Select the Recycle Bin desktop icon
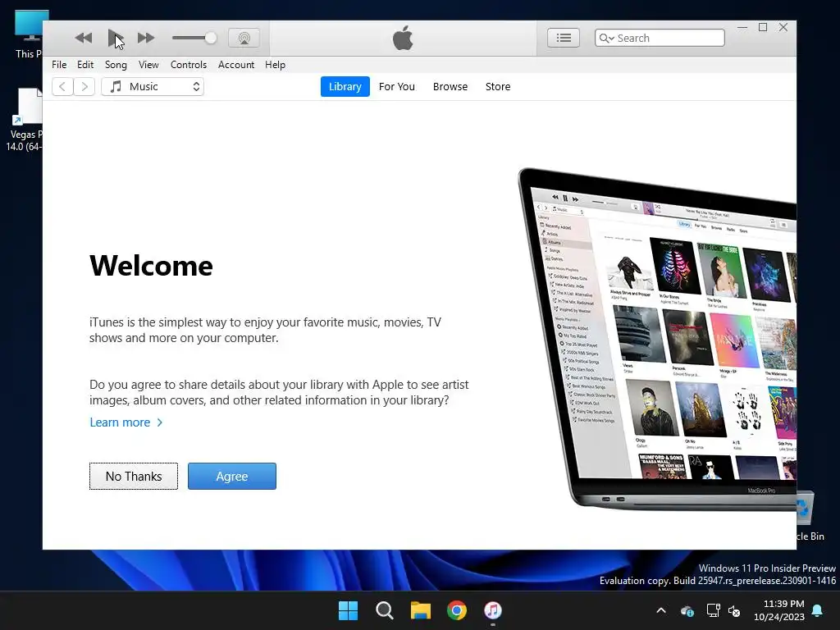 tap(810, 517)
